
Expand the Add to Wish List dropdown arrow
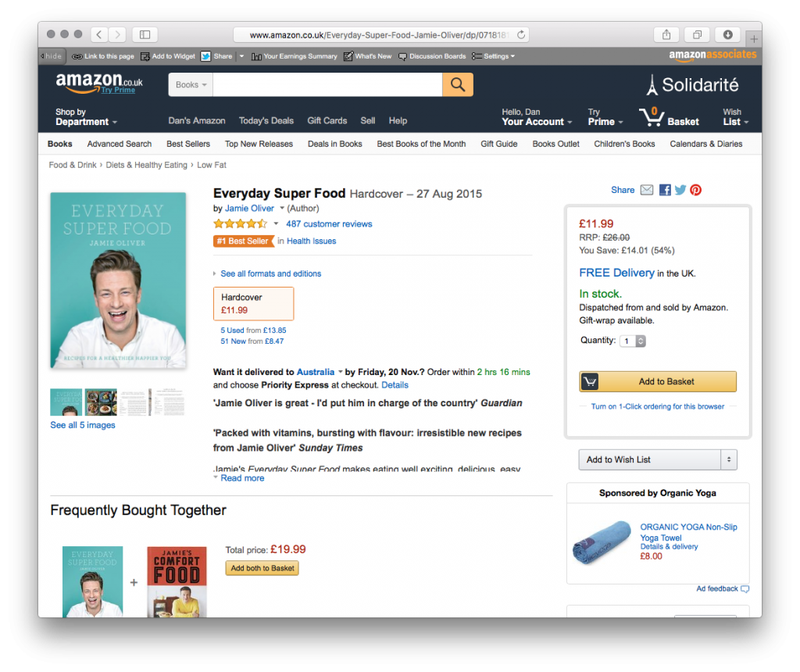coord(729,459)
